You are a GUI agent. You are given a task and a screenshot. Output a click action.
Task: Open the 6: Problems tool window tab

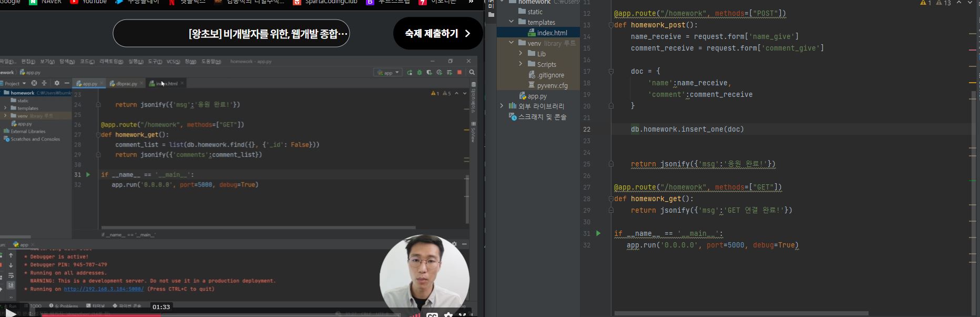(x=64, y=305)
